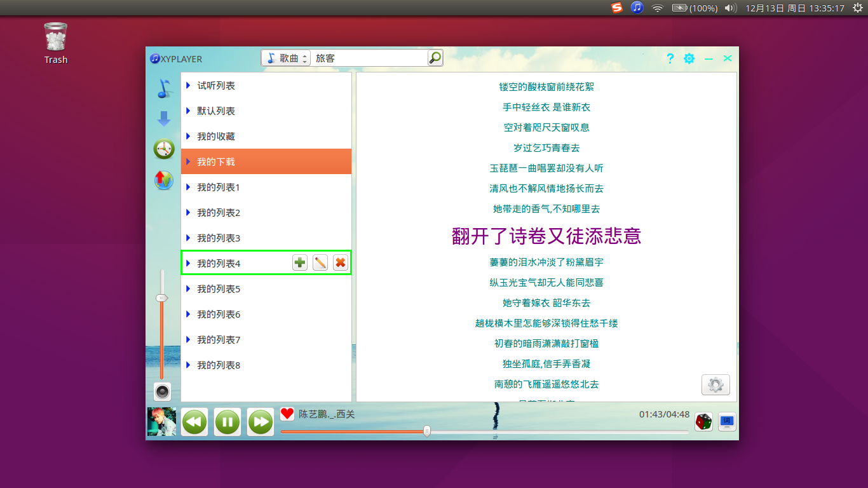Image resolution: width=868 pixels, height=488 pixels.
Task: Click lyric line 镂空的酸枝窗前绕花絮
Action: 546,86
